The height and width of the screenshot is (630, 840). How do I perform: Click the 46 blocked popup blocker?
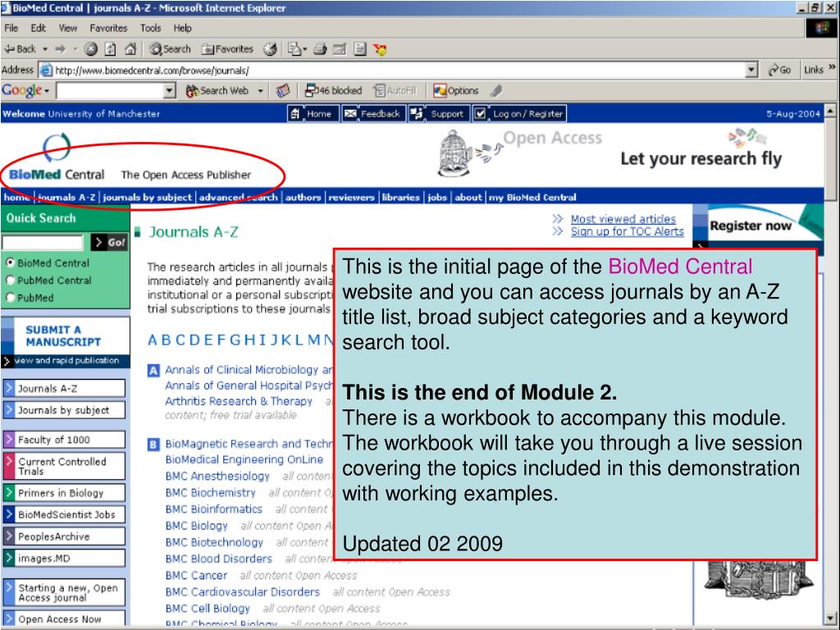pos(334,91)
